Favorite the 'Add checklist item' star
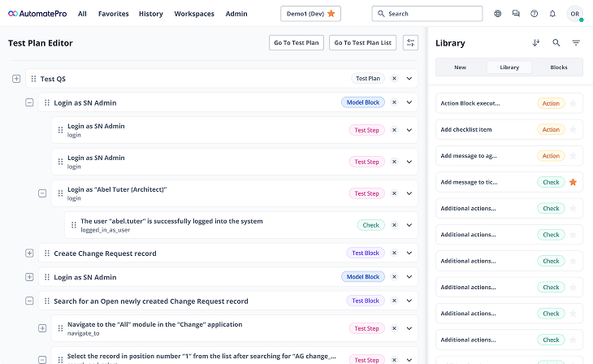Image resolution: width=593 pixels, height=364 pixels. click(573, 130)
